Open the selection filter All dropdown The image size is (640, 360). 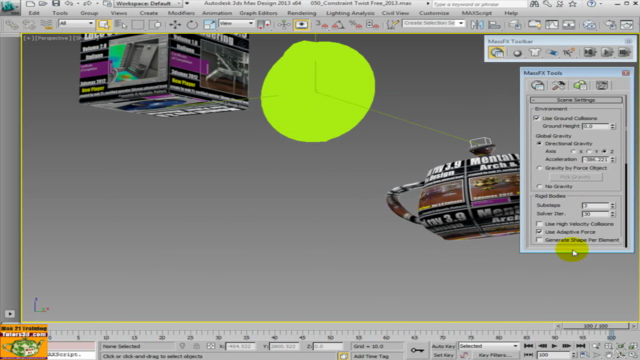click(x=76, y=24)
